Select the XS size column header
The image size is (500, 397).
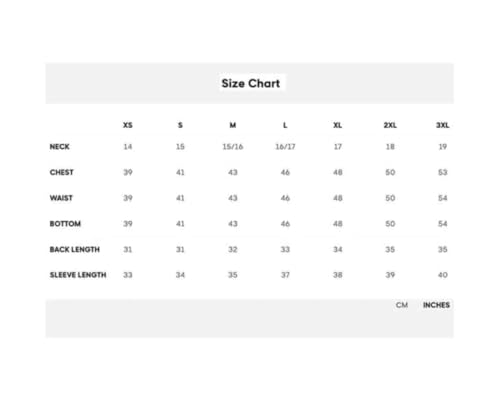128,125
